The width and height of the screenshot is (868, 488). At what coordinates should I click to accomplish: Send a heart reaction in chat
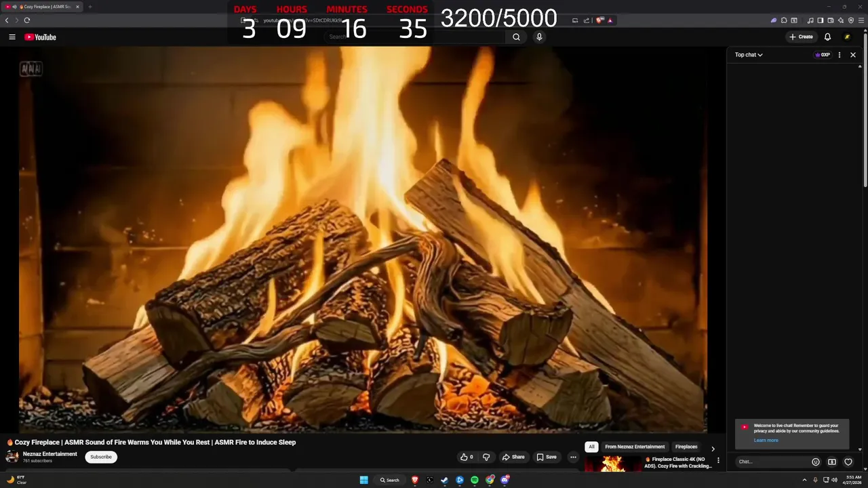point(848,462)
